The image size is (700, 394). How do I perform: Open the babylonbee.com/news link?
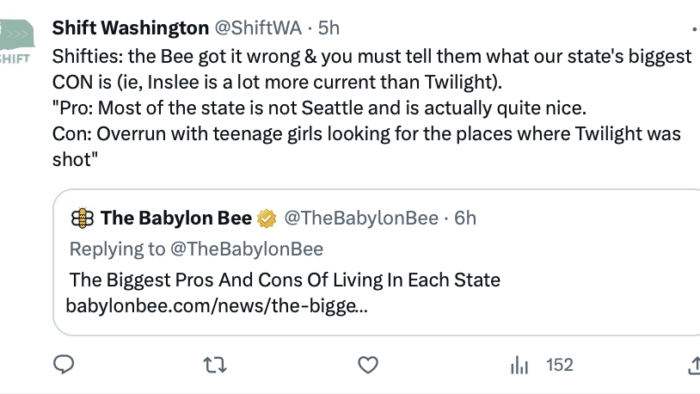click(217, 306)
